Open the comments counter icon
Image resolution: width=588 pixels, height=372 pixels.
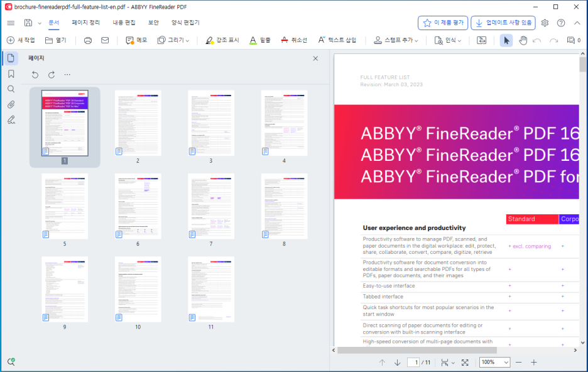[574, 40]
